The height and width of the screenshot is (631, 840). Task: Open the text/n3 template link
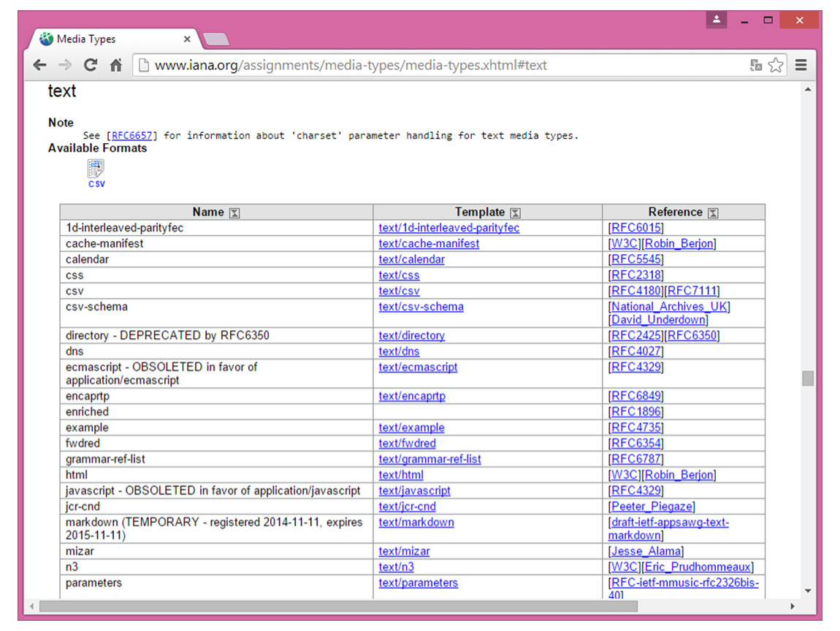click(x=396, y=567)
